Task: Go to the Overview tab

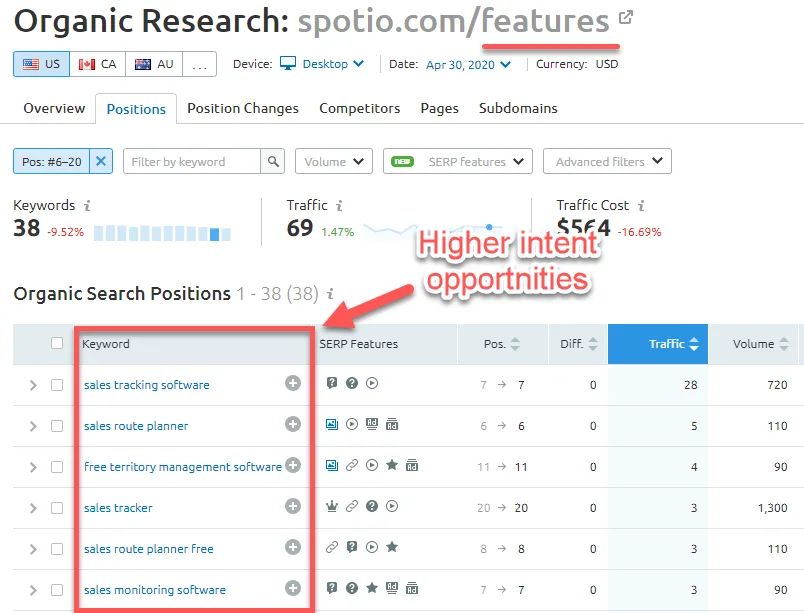Action: [x=54, y=108]
